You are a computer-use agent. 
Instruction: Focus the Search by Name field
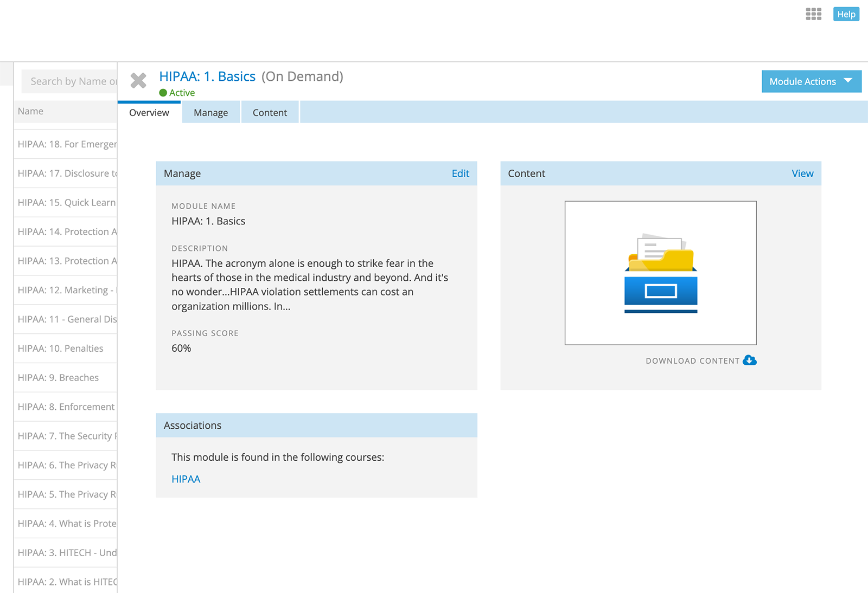pyautogui.click(x=69, y=81)
